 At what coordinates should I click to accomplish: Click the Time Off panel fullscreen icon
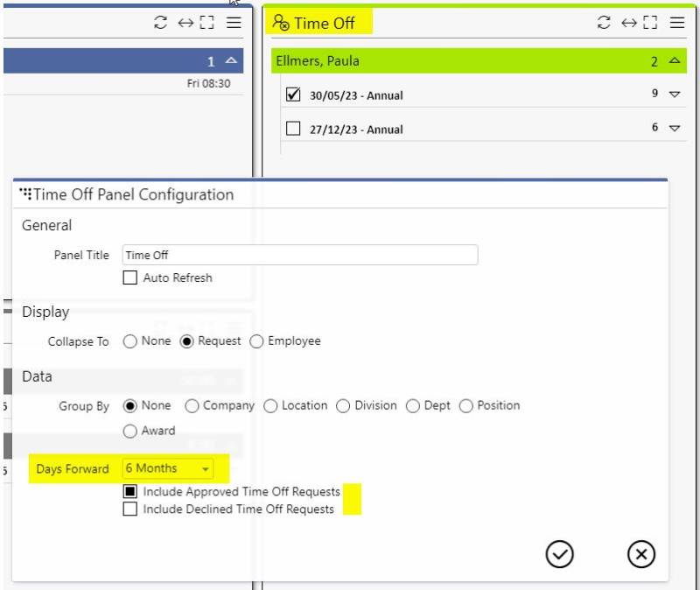(x=649, y=23)
